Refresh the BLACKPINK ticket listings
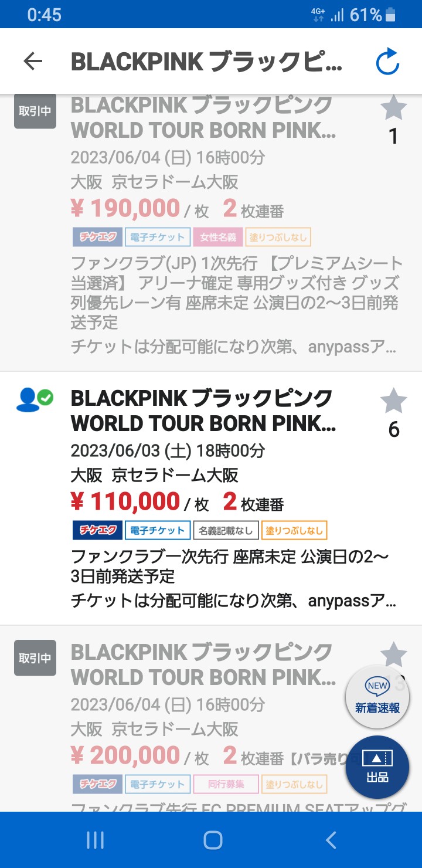Viewport: 422px width, 868px height. (387, 62)
